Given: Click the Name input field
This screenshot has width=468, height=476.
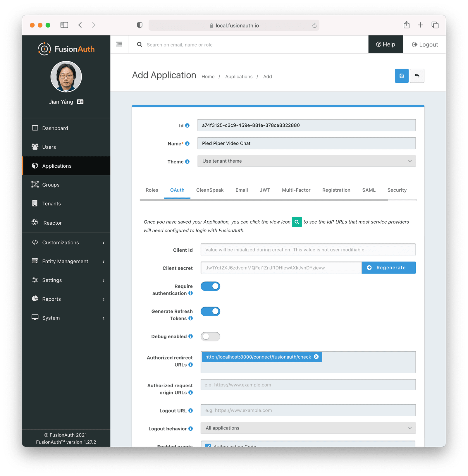Looking at the screenshot, I should [306, 143].
